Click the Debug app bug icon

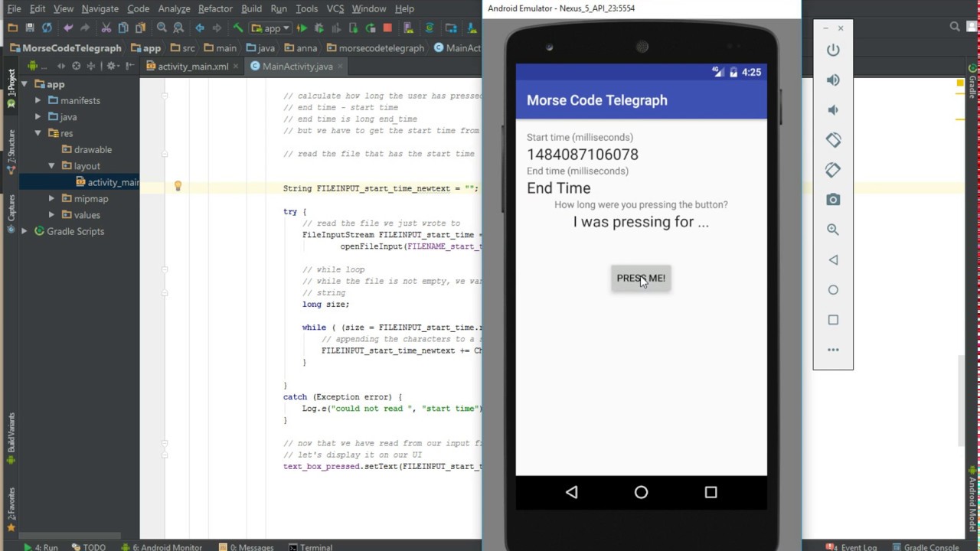pos(319,28)
